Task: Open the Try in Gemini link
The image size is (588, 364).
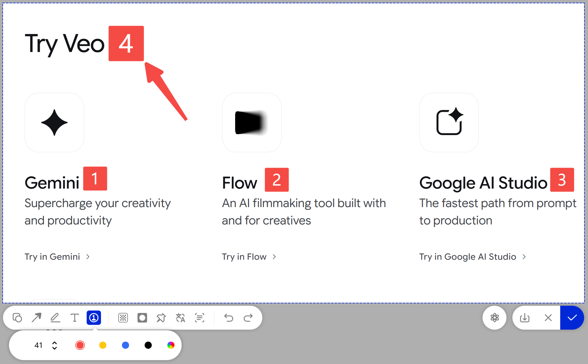Action: 52,256
